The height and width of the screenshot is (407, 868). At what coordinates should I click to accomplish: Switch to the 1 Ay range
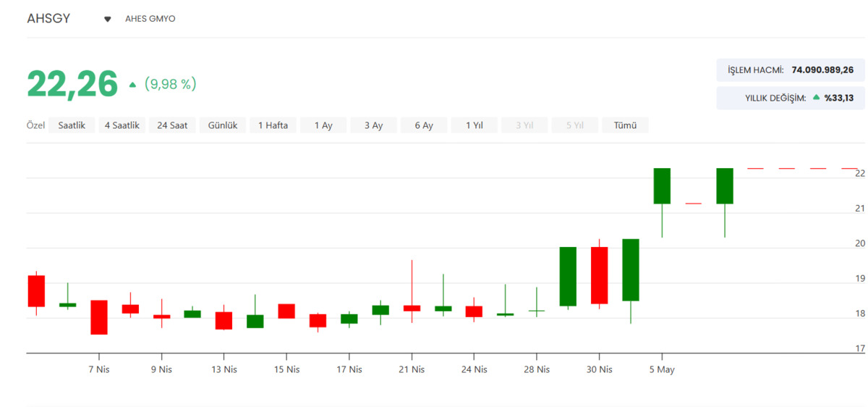point(323,125)
